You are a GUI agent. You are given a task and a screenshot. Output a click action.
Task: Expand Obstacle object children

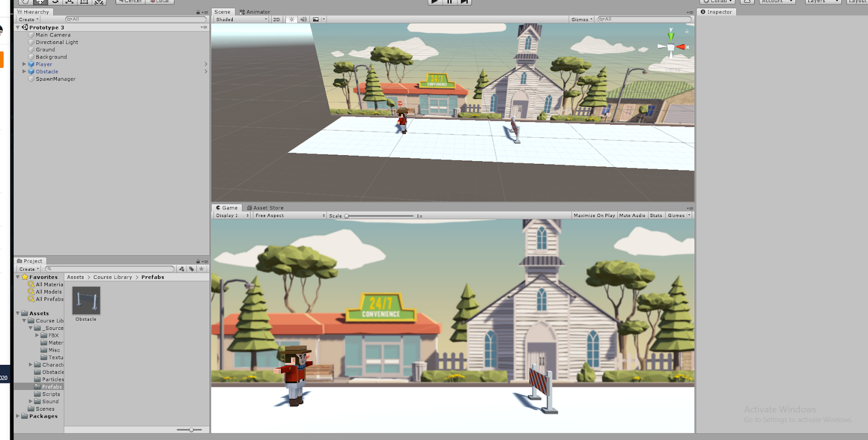(x=24, y=72)
